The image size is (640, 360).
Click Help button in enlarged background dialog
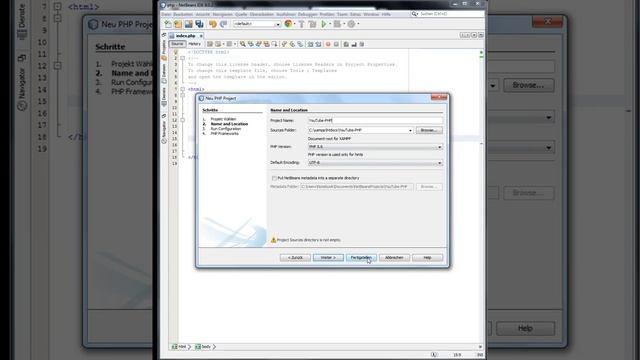click(x=525, y=329)
